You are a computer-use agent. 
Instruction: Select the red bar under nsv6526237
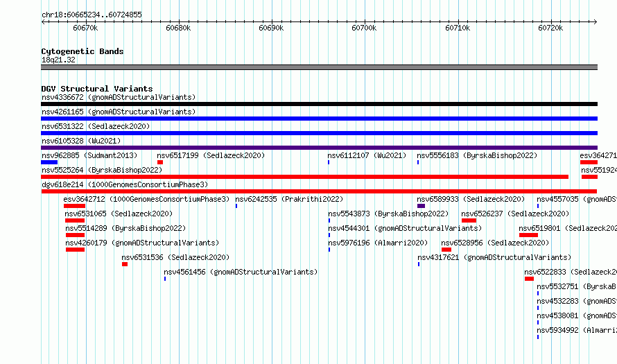coord(469,220)
